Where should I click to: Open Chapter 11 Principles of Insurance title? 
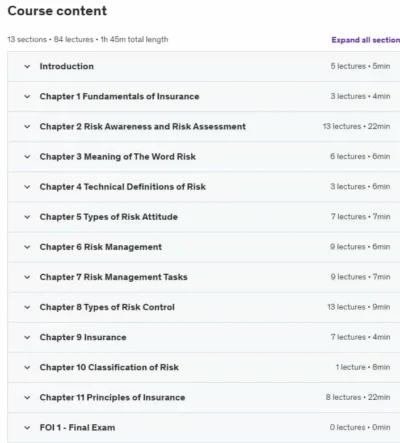click(112, 397)
